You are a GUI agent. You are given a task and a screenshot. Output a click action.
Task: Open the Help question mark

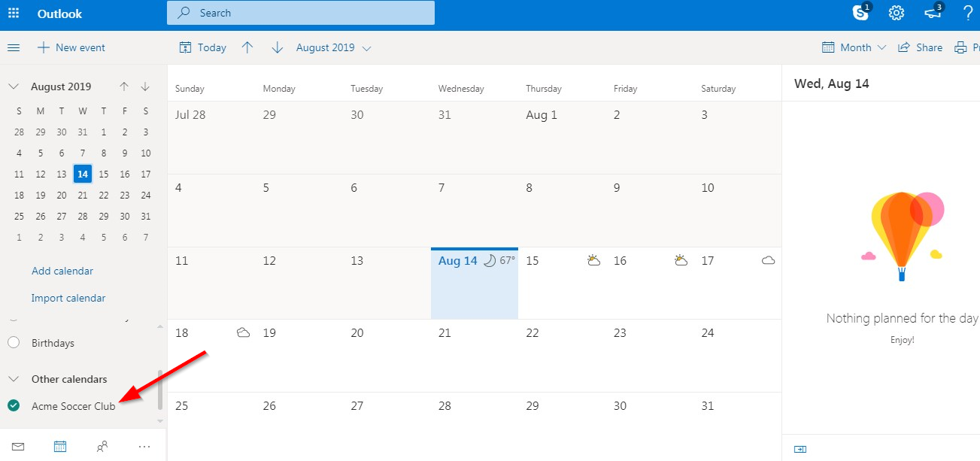pyautogui.click(x=968, y=13)
